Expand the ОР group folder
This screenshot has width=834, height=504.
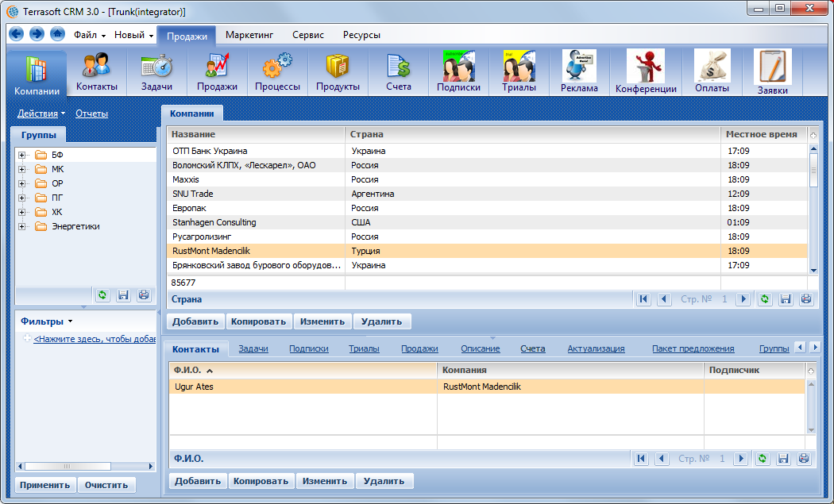21,184
